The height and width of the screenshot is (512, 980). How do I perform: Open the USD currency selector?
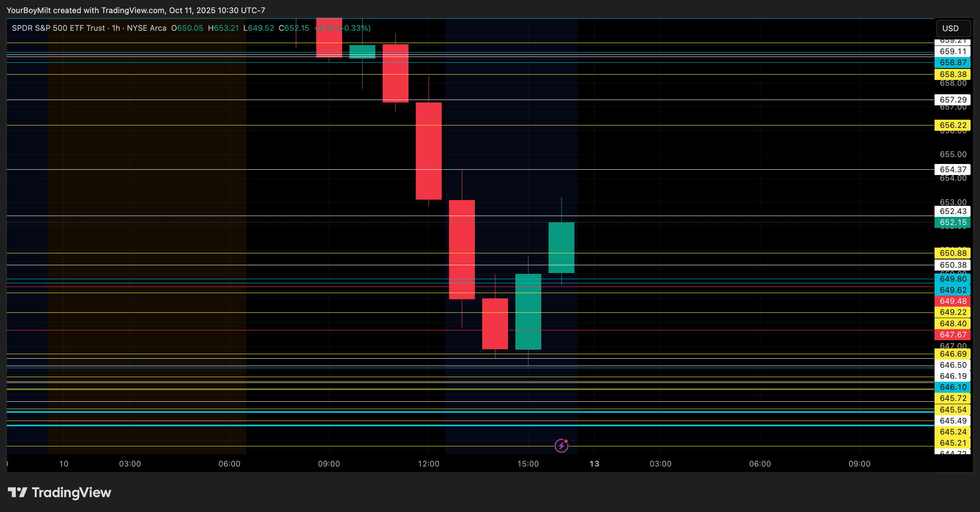953,28
